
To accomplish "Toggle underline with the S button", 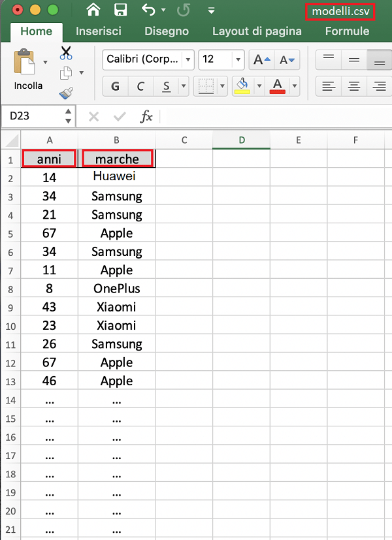I will [x=167, y=86].
